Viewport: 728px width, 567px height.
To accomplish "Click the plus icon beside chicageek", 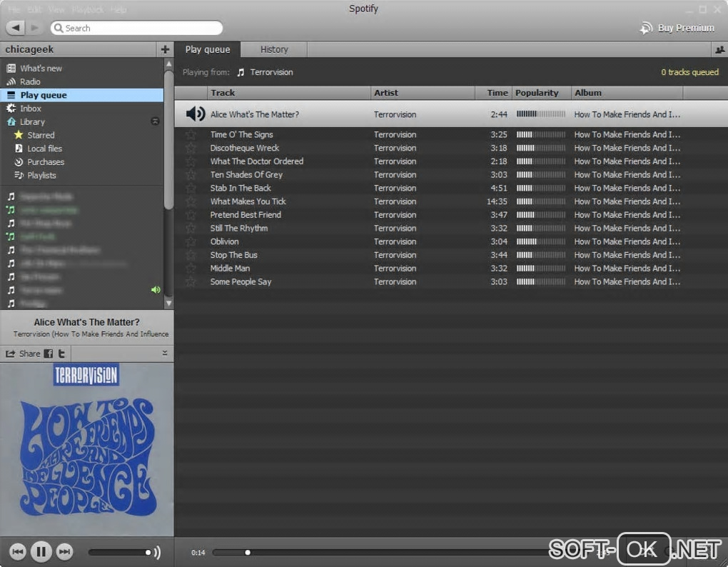I will [x=165, y=49].
